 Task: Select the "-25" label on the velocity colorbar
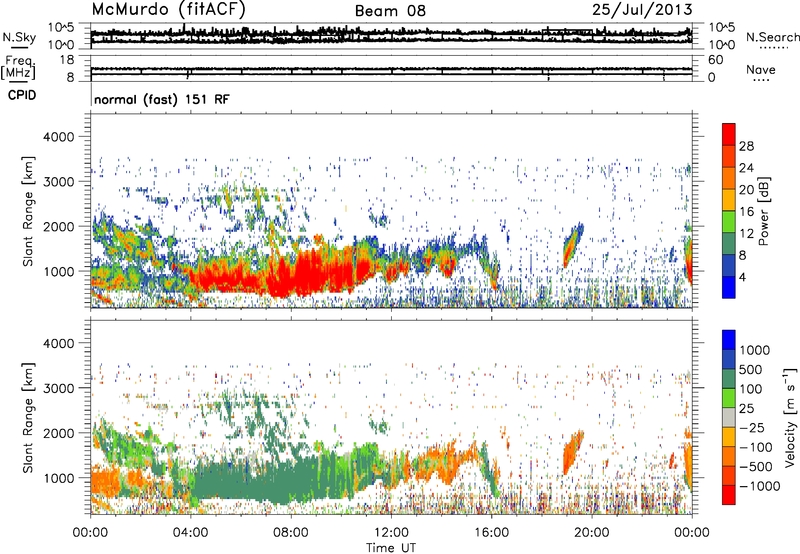tap(753, 428)
